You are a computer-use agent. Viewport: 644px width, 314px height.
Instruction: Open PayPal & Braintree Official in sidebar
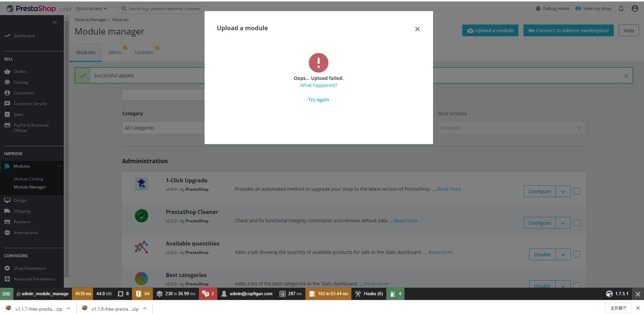pyautogui.click(x=32, y=128)
